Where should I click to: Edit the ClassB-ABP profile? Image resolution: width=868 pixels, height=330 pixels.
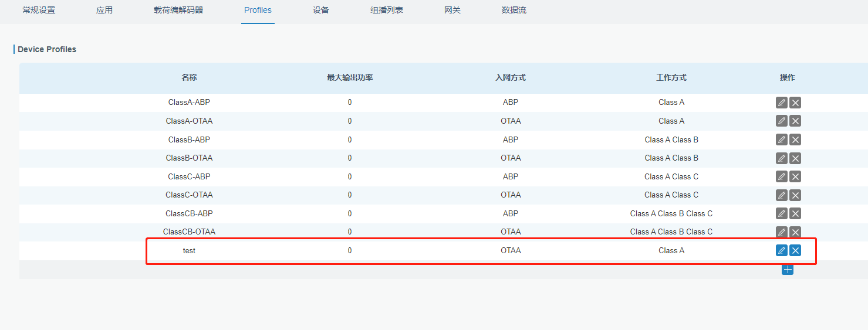click(x=781, y=140)
